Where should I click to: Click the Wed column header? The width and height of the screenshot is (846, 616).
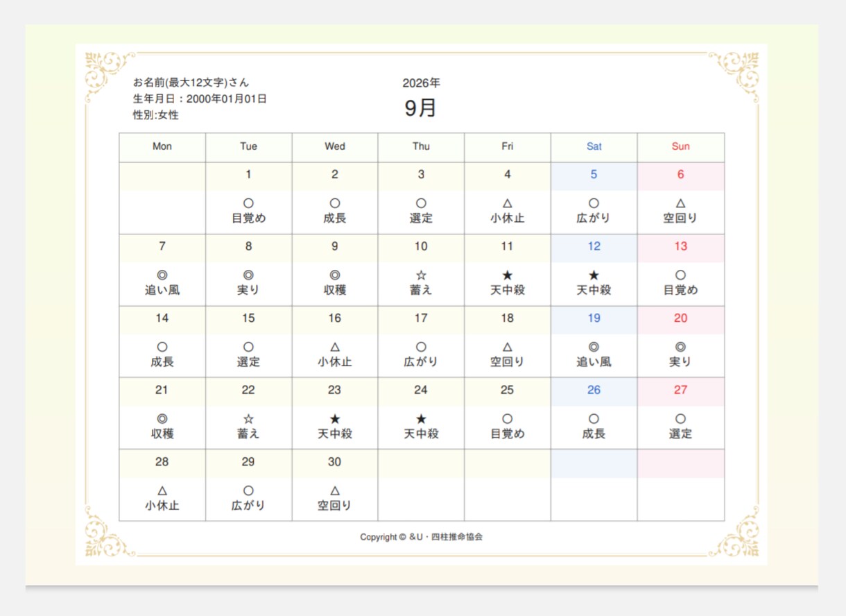335,146
